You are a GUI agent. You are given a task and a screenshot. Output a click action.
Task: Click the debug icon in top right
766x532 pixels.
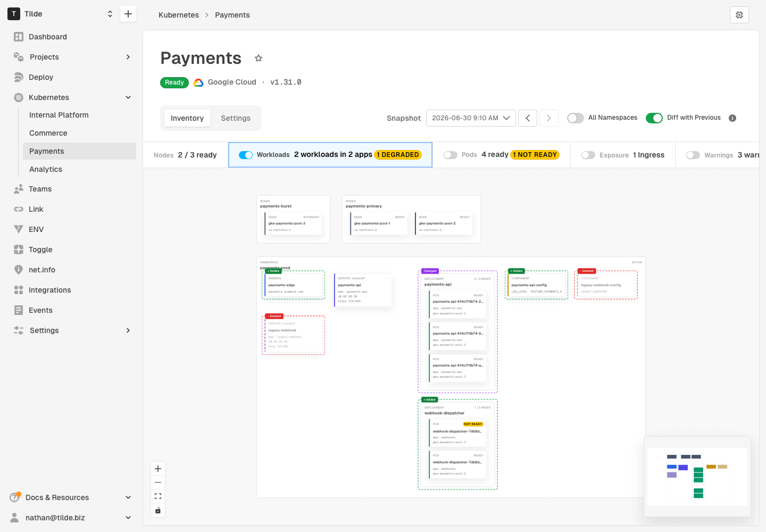click(x=739, y=15)
